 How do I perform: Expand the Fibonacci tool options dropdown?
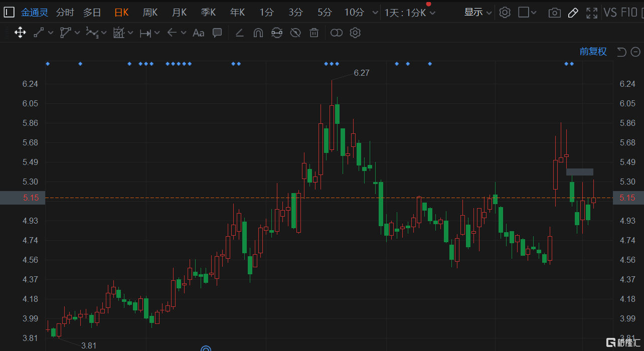tap(130, 33)
